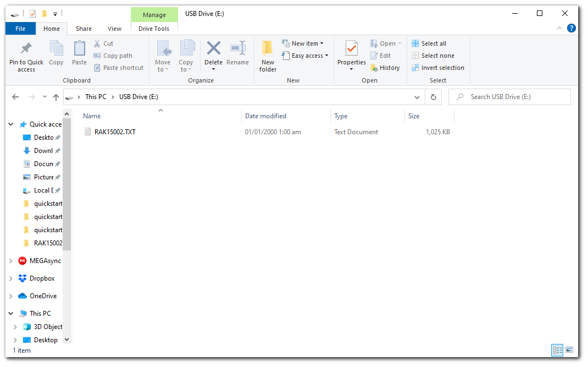
Task: Click This PC in address bar
Action: pos(96,97)
